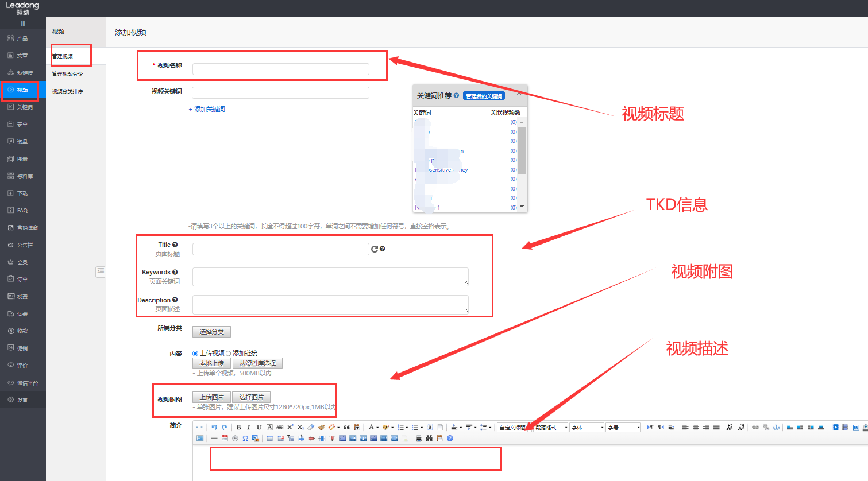Collapse the sidebar with the menu toggle
The height and width of the screenshot is (481, 868).
coord(23,24)
